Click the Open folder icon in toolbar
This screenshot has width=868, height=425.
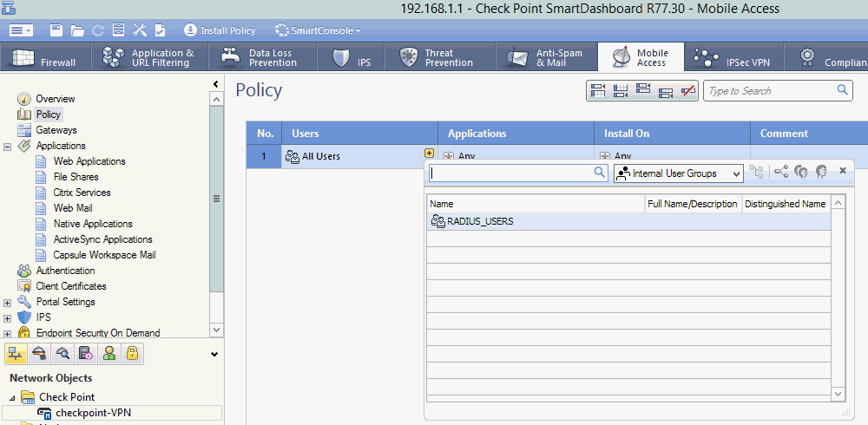[77, 30]
